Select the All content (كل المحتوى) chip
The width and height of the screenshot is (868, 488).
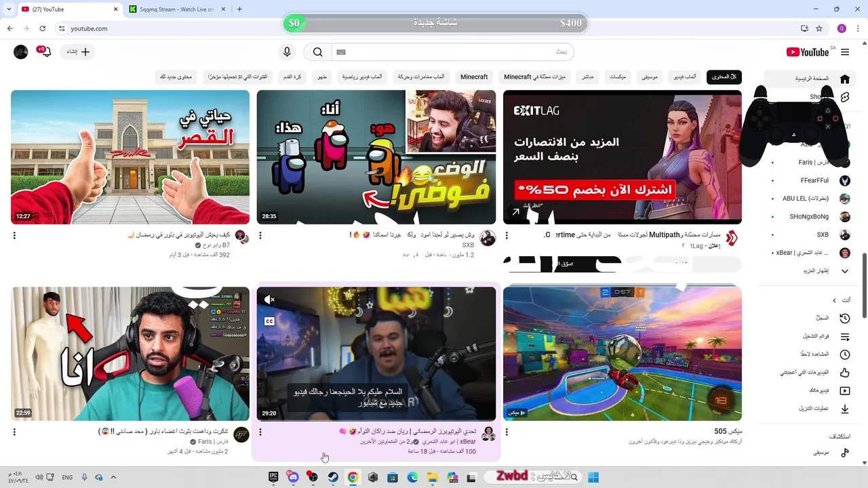click(724, 77)
